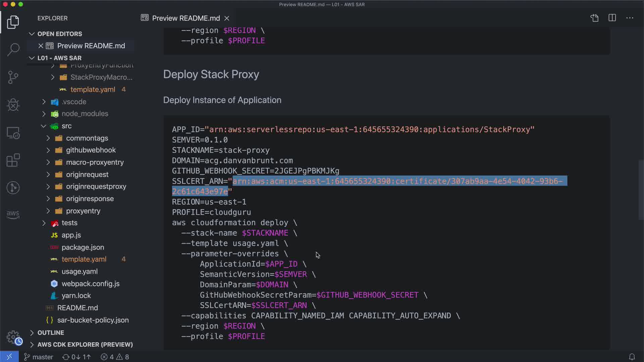Click the preview's vertical scrollbar
This screenshot has width=644, height=362.
[641, 190]
